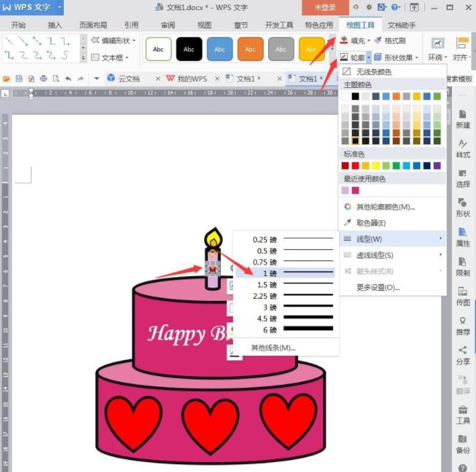Pick the black theme color swatch
Image resolution: width=476 pixels, height=472 pixels.
point(355,96)
